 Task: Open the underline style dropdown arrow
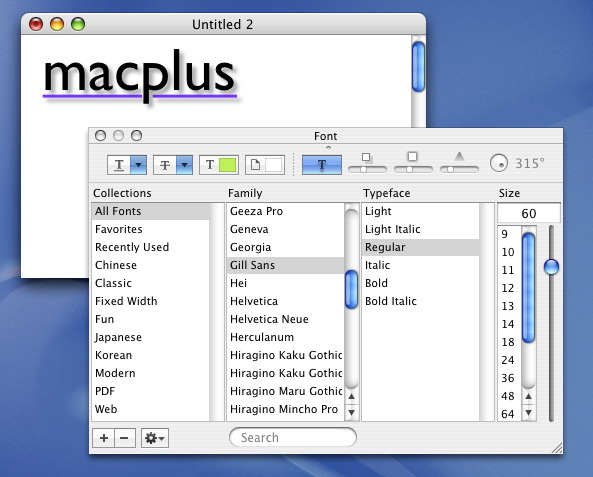coord(138,165)
